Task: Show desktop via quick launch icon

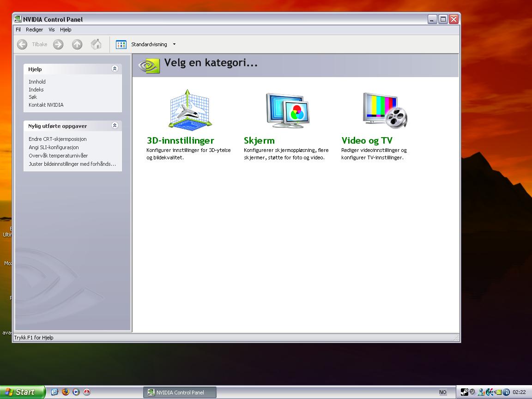Action: click(x=54, y=392)
